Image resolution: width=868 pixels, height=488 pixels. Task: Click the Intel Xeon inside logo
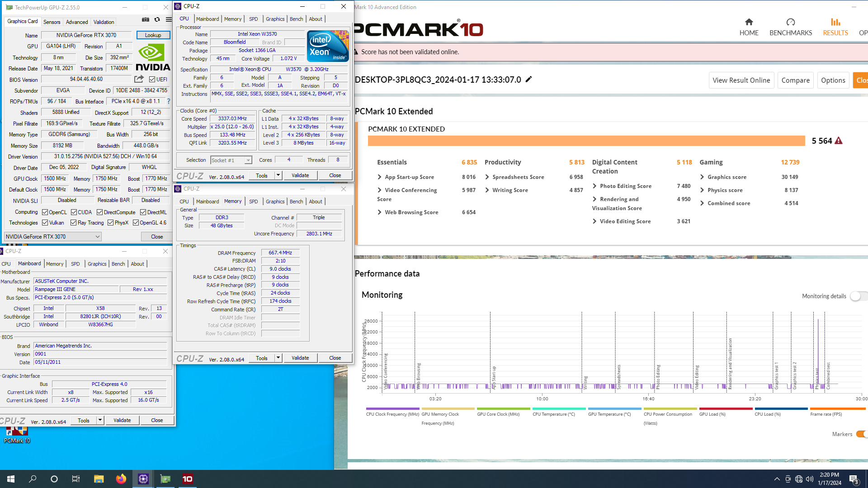(328, 46)
